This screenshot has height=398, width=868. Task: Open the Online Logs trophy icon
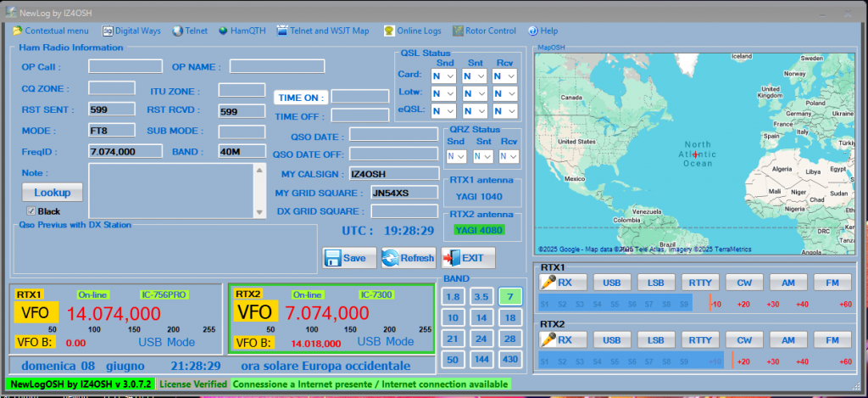(x=388, y=31)
